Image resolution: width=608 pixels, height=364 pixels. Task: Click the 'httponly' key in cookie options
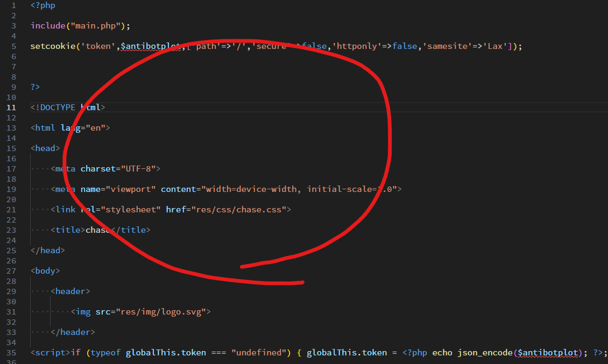(357, 46)
